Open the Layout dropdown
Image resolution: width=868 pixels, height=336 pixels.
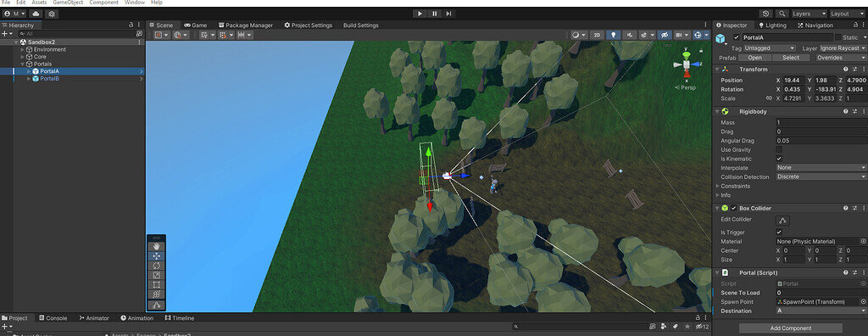847,14
